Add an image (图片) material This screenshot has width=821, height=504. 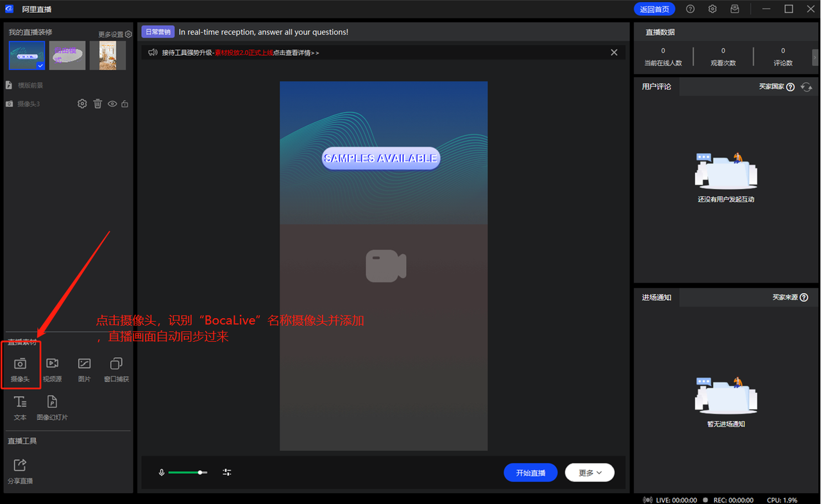pos(84,370)
